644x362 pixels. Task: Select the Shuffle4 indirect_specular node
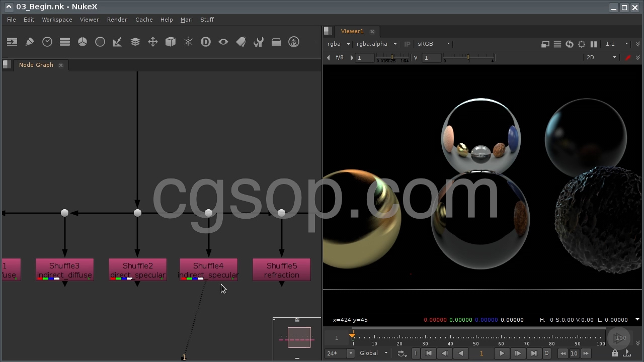click(x=209, y=270)
